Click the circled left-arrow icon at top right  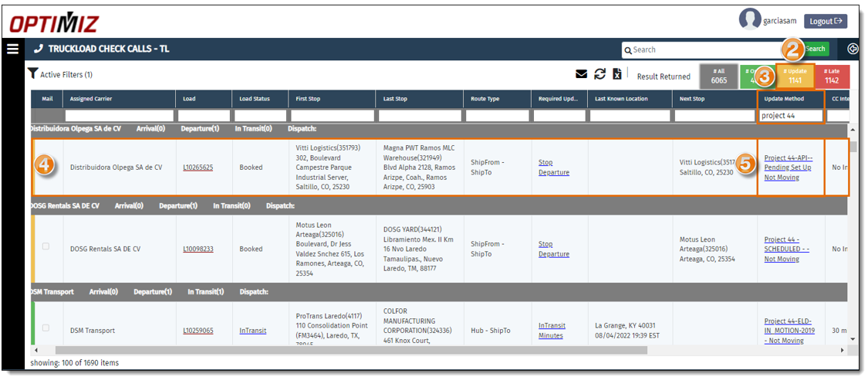(853, 49)
